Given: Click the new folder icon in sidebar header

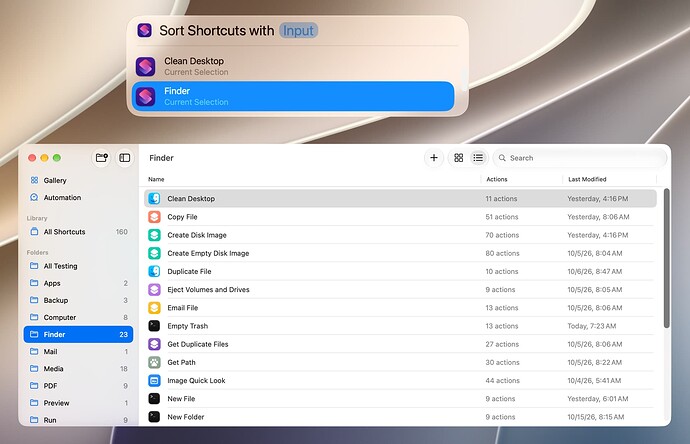Looking at the screenshot, I should click(x=102, y=158).
